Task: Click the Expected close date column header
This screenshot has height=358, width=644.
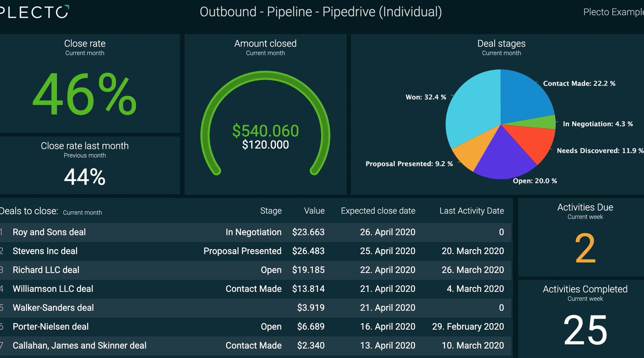Action: click(378, 211)
